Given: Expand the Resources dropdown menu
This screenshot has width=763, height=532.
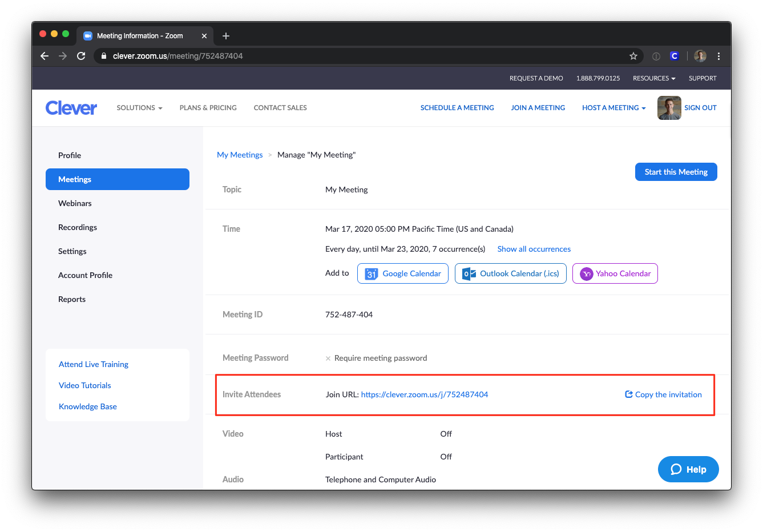Looking at the screenshot, I should 654,78.
